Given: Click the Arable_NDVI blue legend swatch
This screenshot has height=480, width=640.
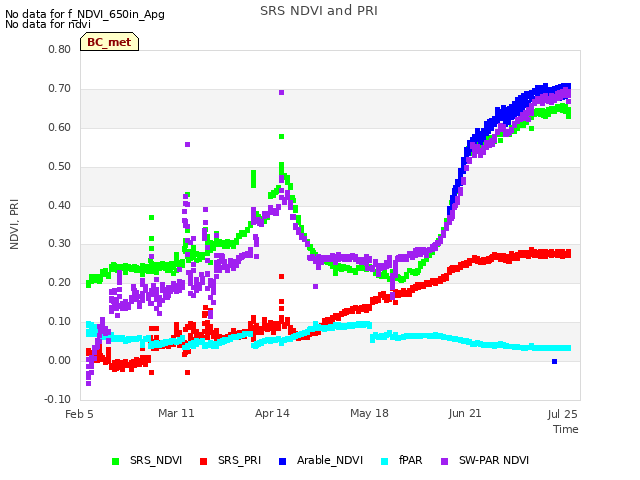Looking at the screenshot, I should 282,461.
